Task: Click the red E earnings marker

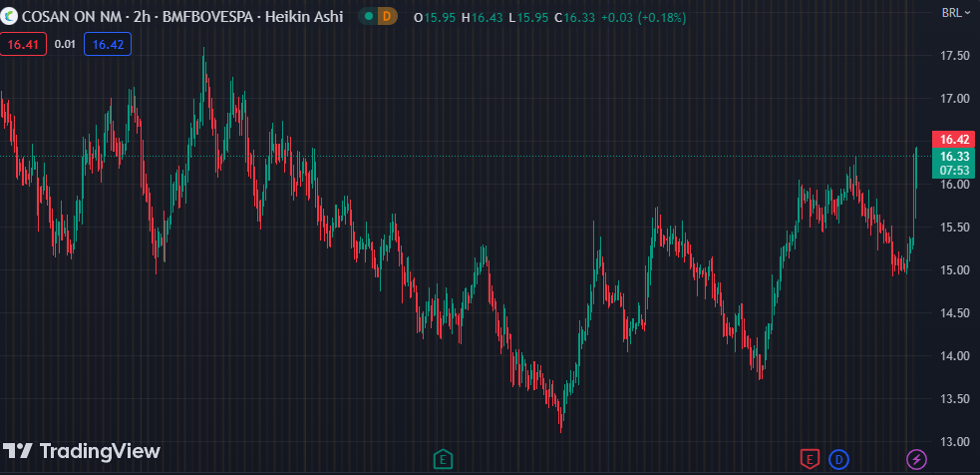Action: [810, 460]
